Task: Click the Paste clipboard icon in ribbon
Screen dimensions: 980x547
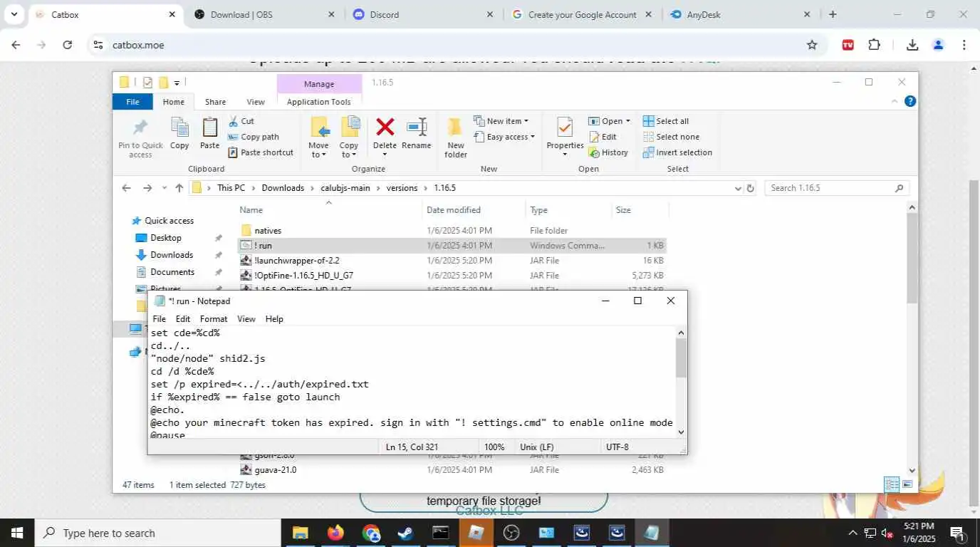Action: (209, 134)
